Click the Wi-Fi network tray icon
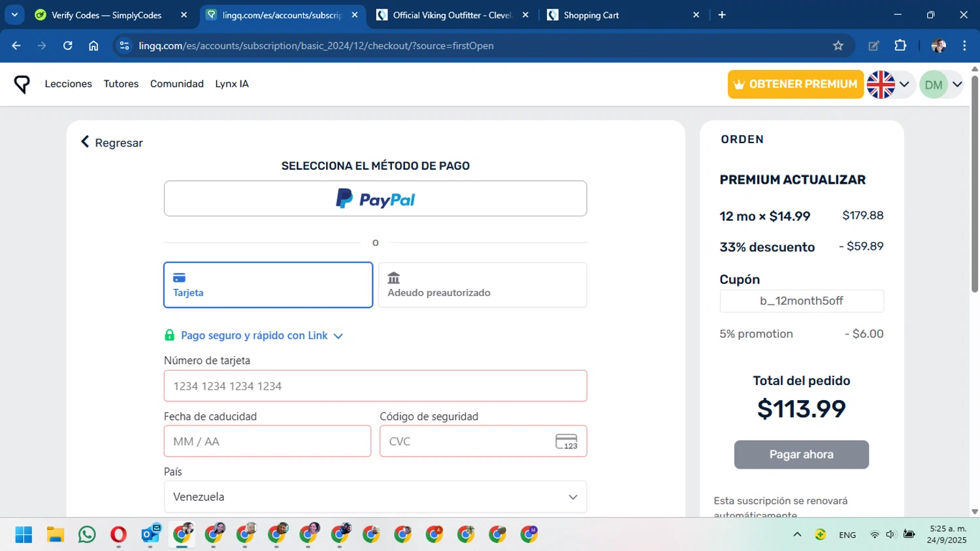 [874, 535]
